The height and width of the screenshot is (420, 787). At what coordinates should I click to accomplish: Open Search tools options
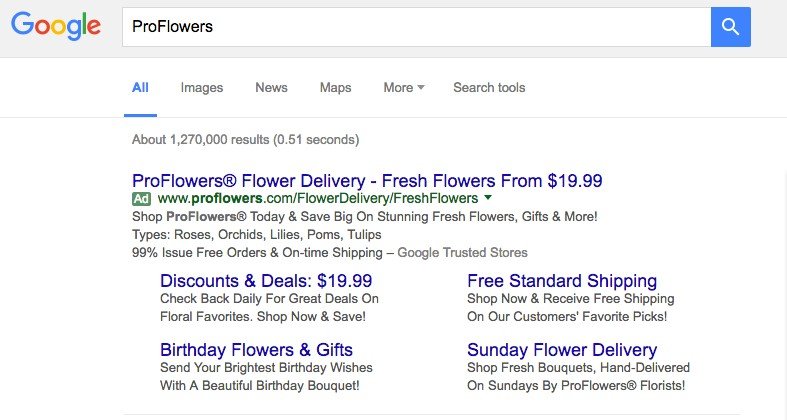[x=489, y=87]
